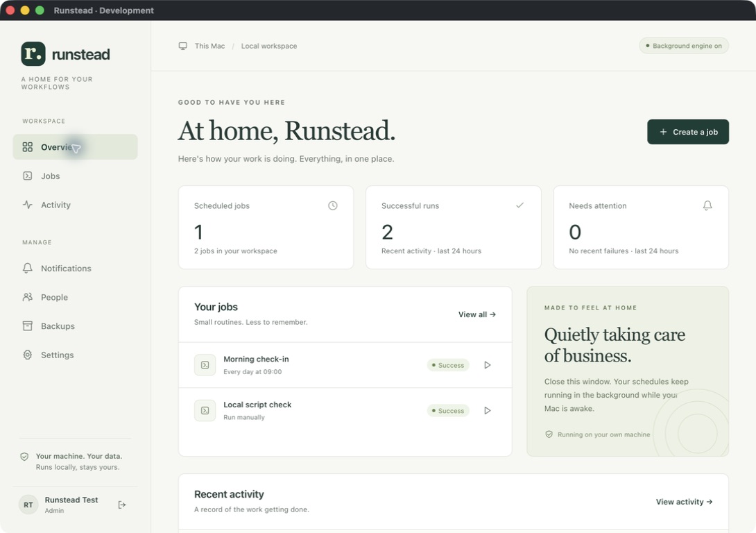Click the monitor icon in breadcrumb

tap(182, 46)
